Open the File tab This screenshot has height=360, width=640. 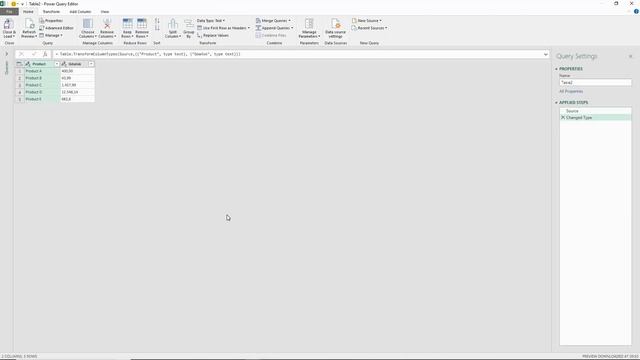[9, 12]
